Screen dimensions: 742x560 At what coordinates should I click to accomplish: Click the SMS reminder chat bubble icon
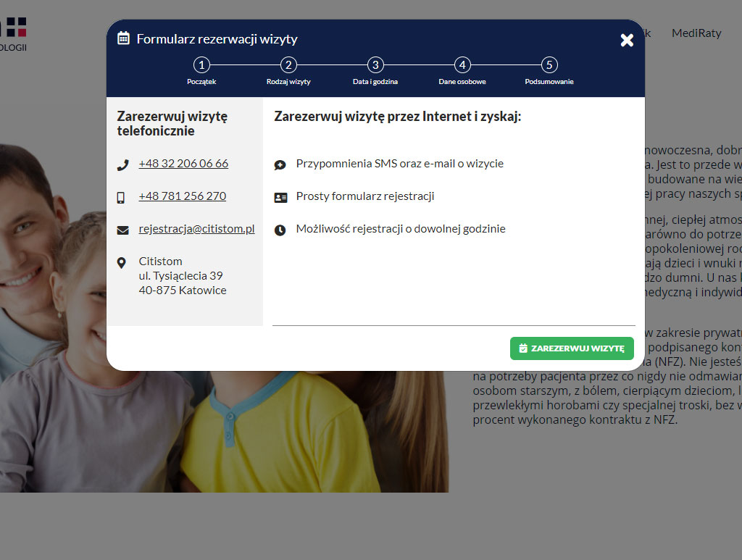coord(280,164)
